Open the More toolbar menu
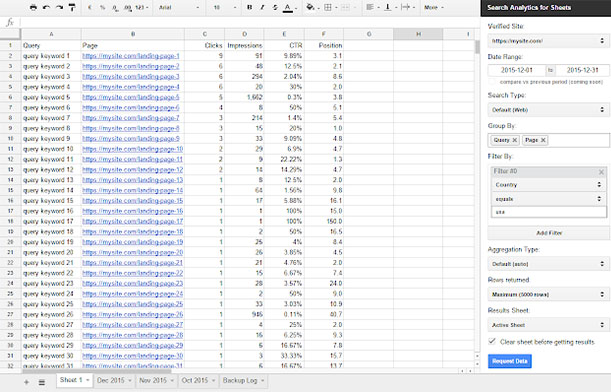The height and width of the screenshot is (392, 611). click(433, 7)
